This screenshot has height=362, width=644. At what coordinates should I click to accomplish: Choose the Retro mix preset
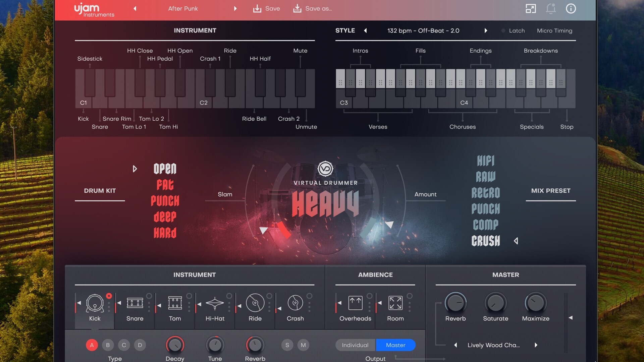[x=486, y=193]
